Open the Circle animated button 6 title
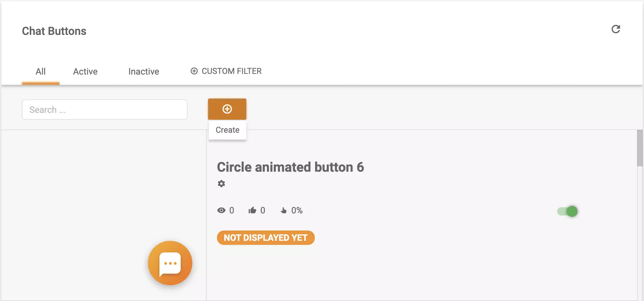 point(290,167)
